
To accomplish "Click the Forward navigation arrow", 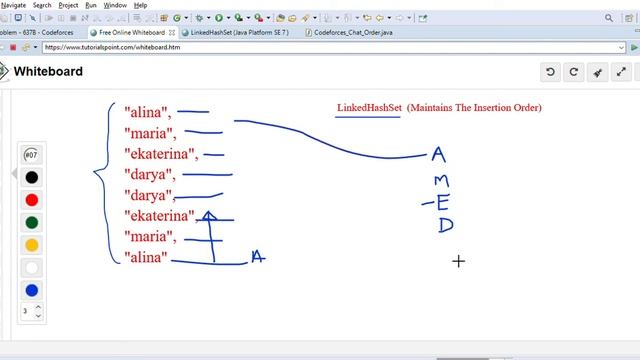I will pyautogui.click(x=399, y=18).
